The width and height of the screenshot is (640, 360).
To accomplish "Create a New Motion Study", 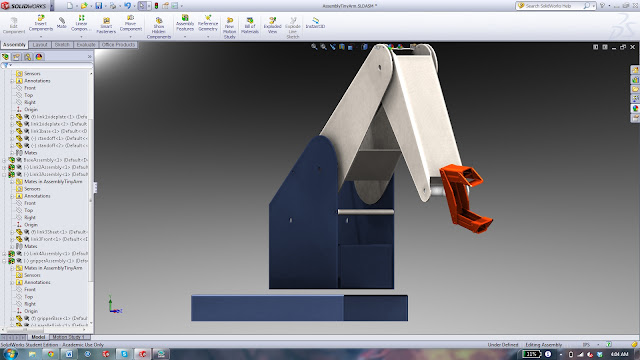I will 230,28.
